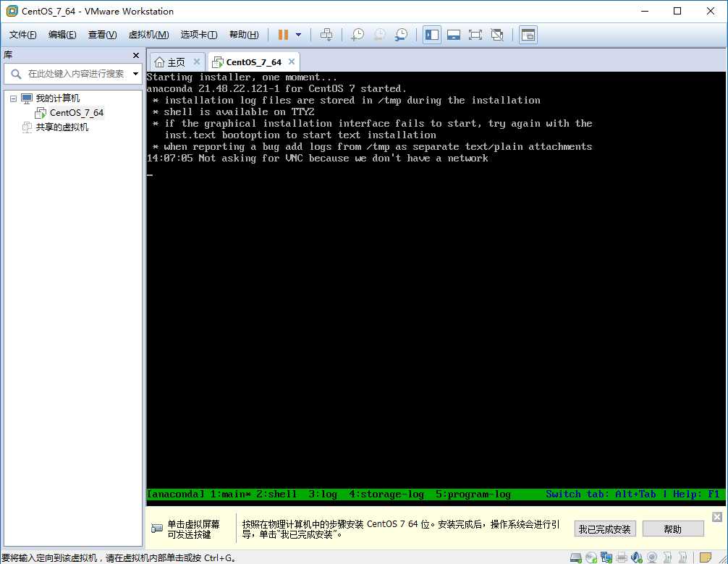Click the VMware Workstation title bar icon

click(11, 11)
